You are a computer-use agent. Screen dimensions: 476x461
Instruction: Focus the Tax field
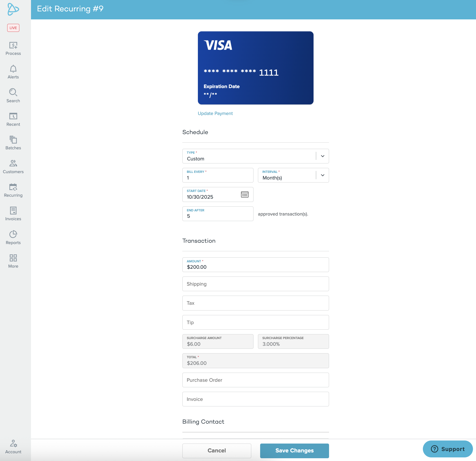(256, 303)
